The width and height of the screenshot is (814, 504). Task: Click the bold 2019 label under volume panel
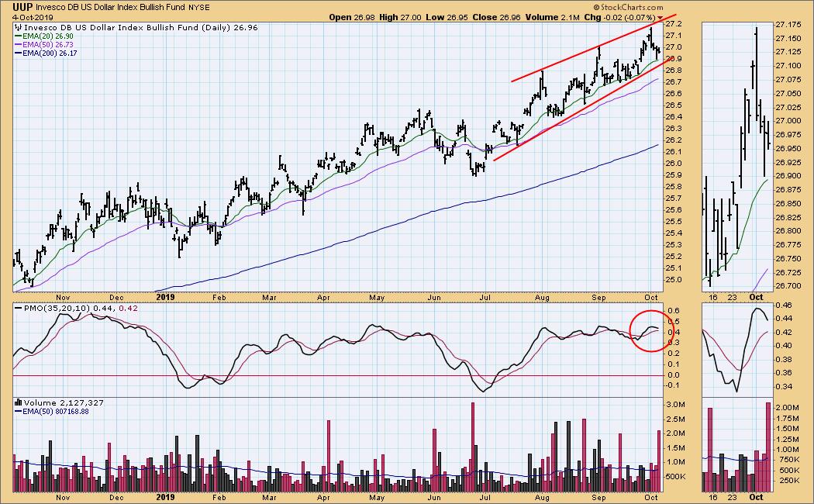tap(166, 497)
